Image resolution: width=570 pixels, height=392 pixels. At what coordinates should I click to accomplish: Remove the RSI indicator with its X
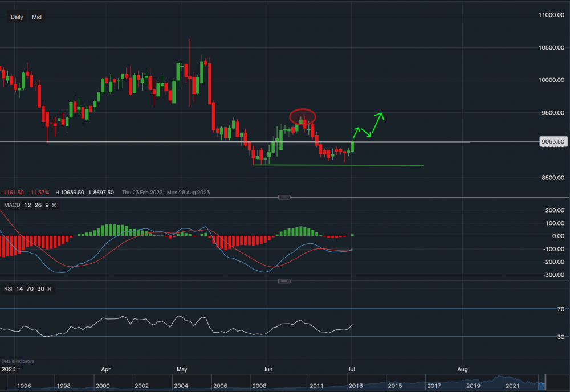coord(49,289)
